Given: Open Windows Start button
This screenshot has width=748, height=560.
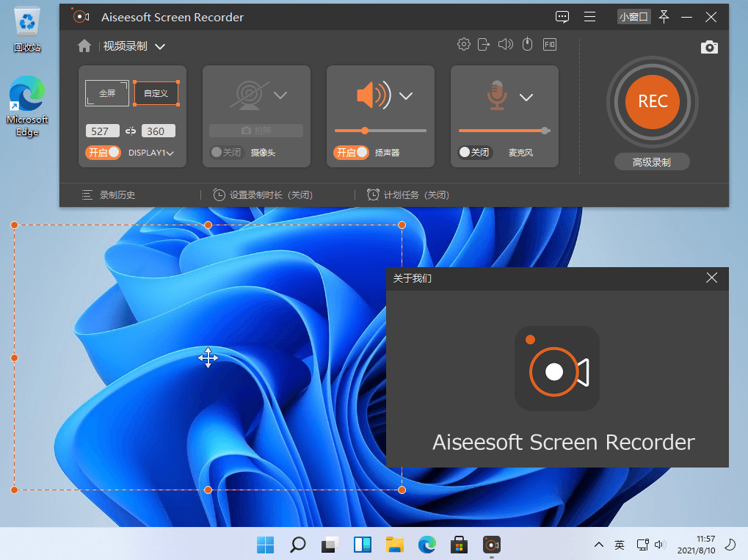Looking at the screenshot, I should (x=265, y=545).
